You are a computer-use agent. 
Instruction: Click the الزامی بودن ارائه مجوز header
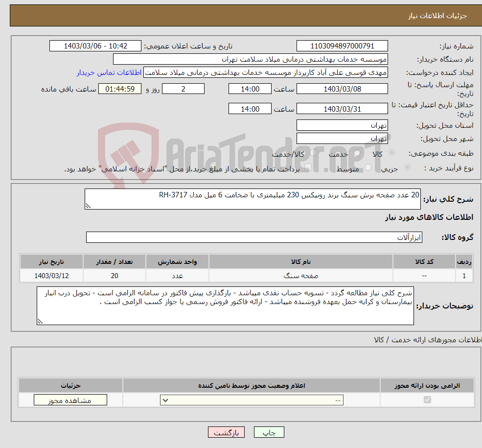pyautogui.click(x=427, y=386)
